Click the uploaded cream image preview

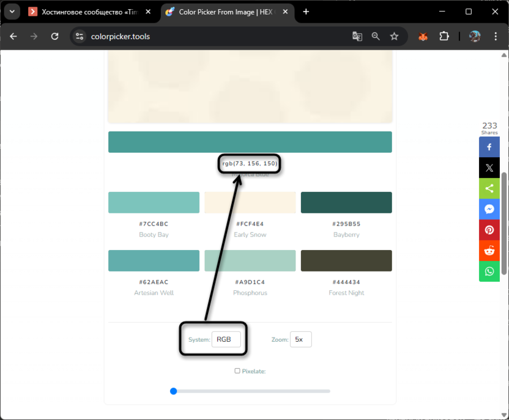[x=250, y=87]
